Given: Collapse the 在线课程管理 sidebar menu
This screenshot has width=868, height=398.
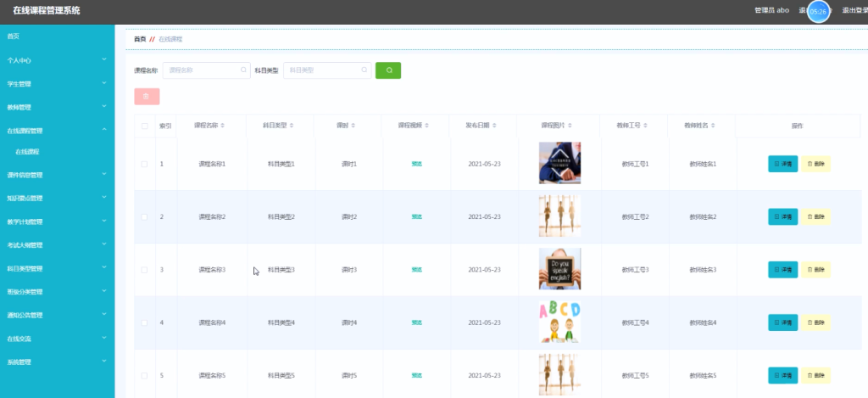Looking at the screenshot, I should (x=58, y=131).
